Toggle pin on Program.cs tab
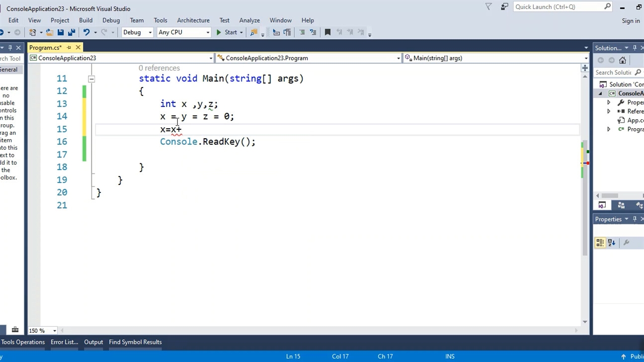Screen dimensions: 644x362 click(69, 47)
